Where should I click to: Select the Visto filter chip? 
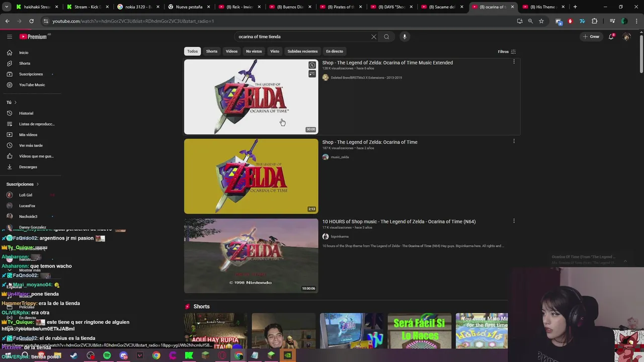point(275,51)
